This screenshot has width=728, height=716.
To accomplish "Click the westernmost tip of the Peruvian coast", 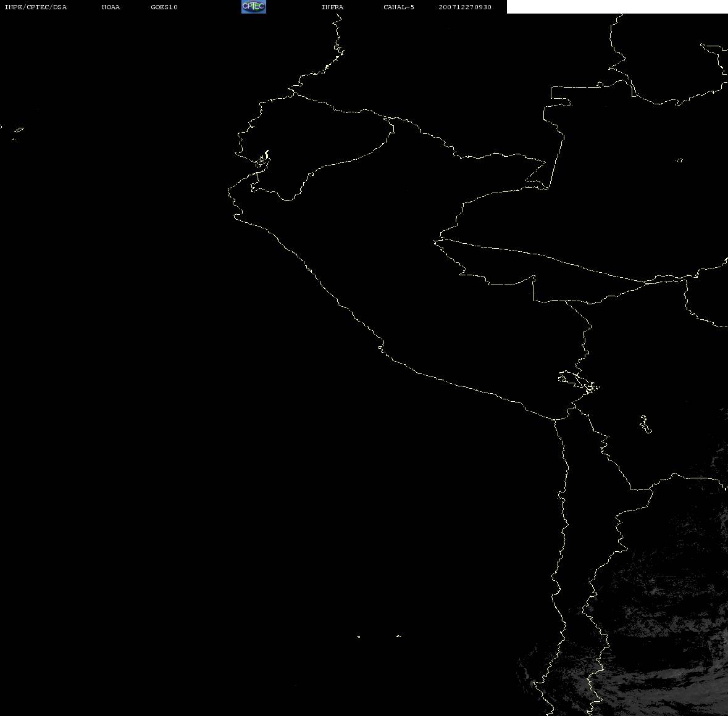I will (230, 193).
